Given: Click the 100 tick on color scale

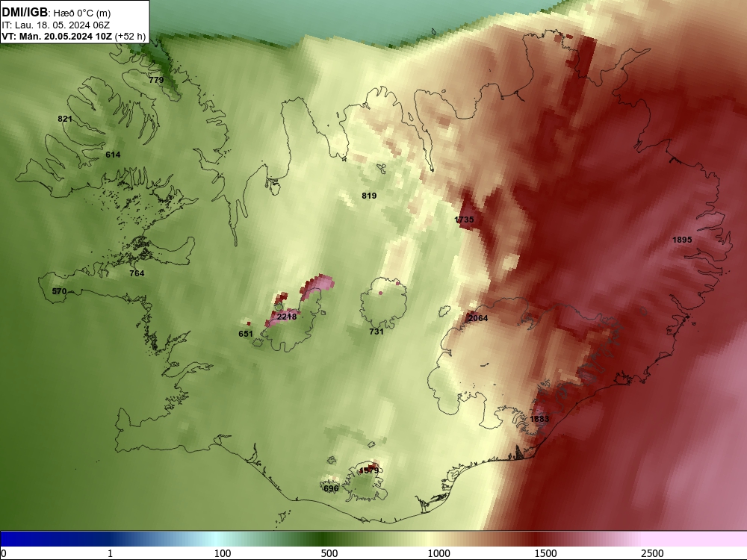Looking at the screenshot, I should [x=223, y=553].
